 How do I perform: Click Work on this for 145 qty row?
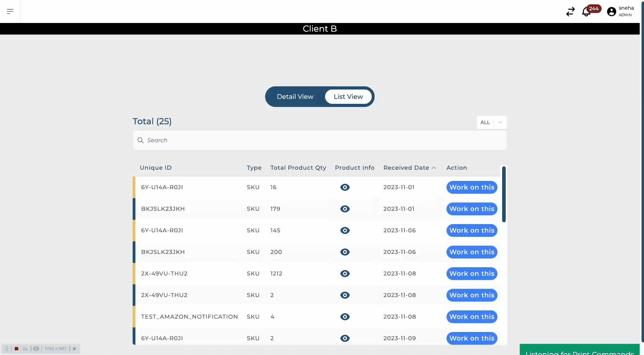(472, 231)
